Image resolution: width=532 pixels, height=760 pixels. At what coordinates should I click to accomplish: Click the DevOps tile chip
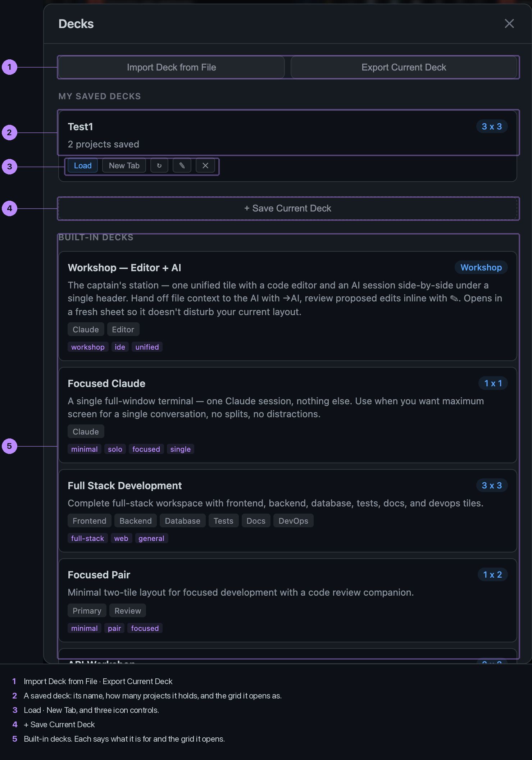coord(294,521)
